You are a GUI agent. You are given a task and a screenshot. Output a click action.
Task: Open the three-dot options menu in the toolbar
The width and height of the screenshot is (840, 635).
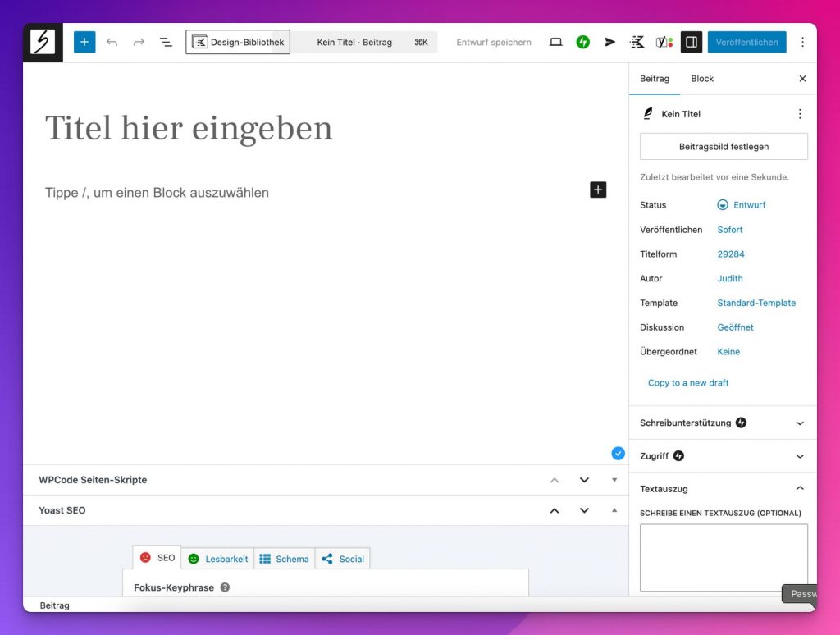point(802,42)
